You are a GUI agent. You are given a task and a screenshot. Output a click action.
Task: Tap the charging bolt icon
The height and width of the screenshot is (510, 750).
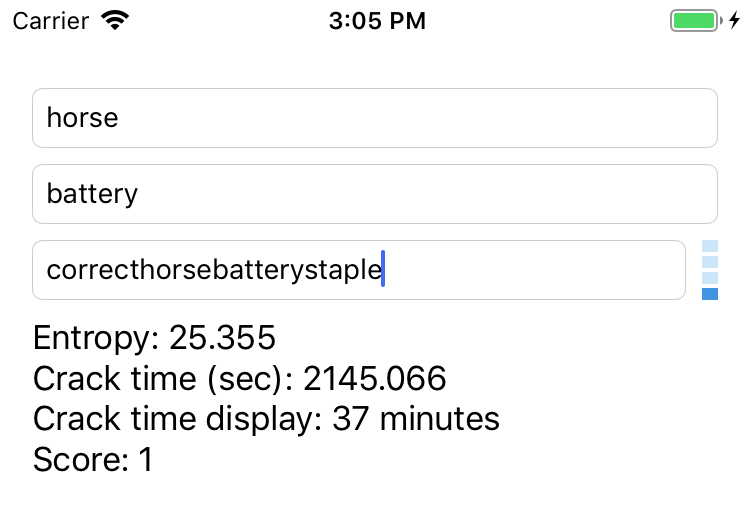(734, 21)
